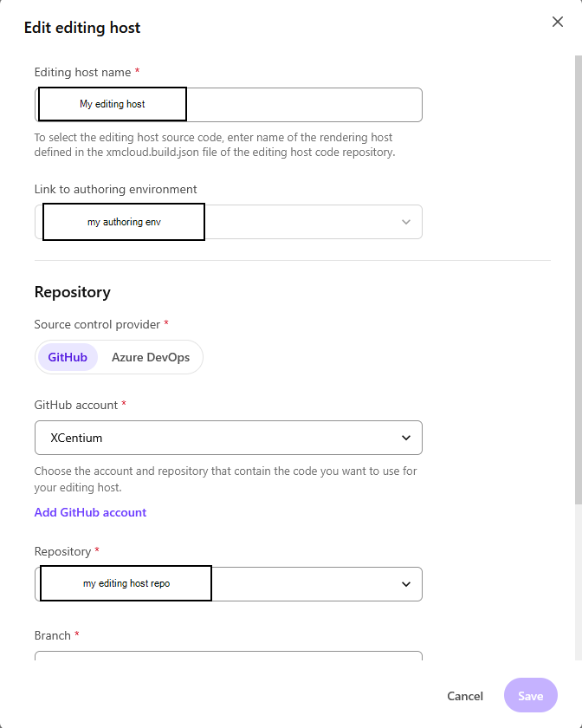Image resolution: width=582 pixels, height=728 pixels.
Task: Select the value my authoring env
Action: 122,221
